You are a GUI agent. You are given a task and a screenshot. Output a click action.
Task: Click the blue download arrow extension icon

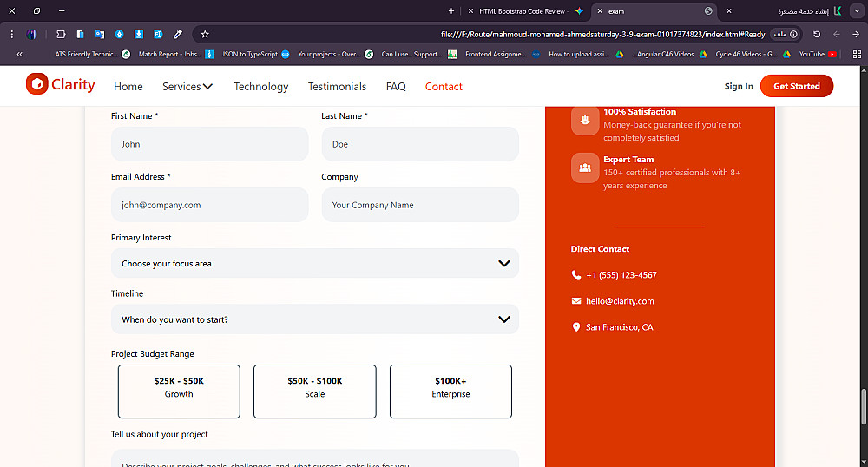138,35
